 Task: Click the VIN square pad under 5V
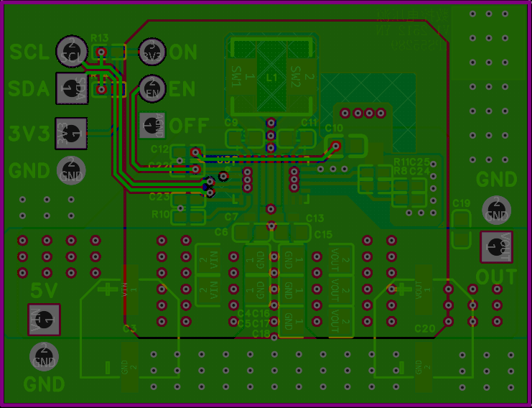tap(44, 320)
